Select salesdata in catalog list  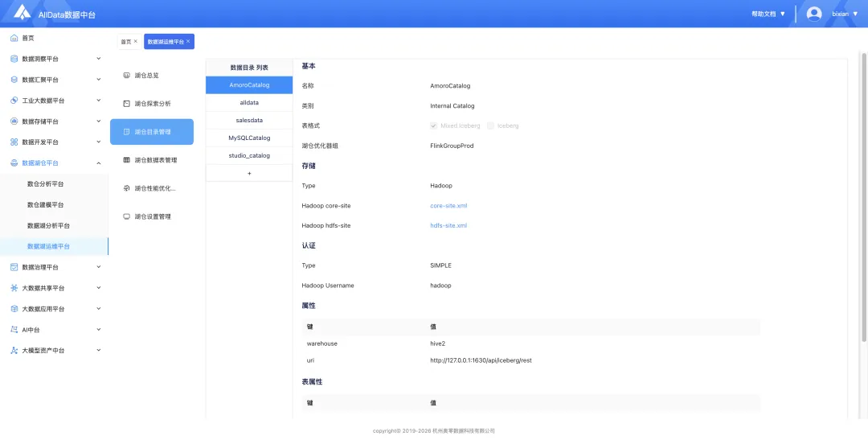point(249,120)
